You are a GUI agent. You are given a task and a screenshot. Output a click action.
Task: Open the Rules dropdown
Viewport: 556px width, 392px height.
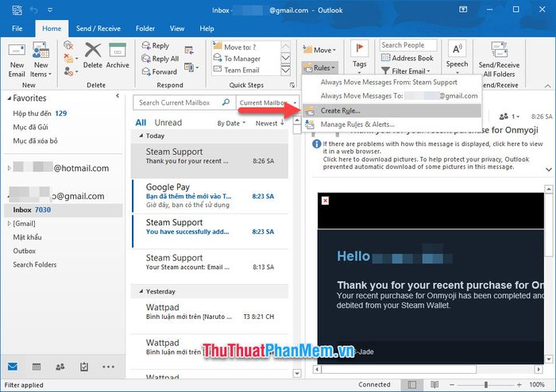tap(319, 67)
